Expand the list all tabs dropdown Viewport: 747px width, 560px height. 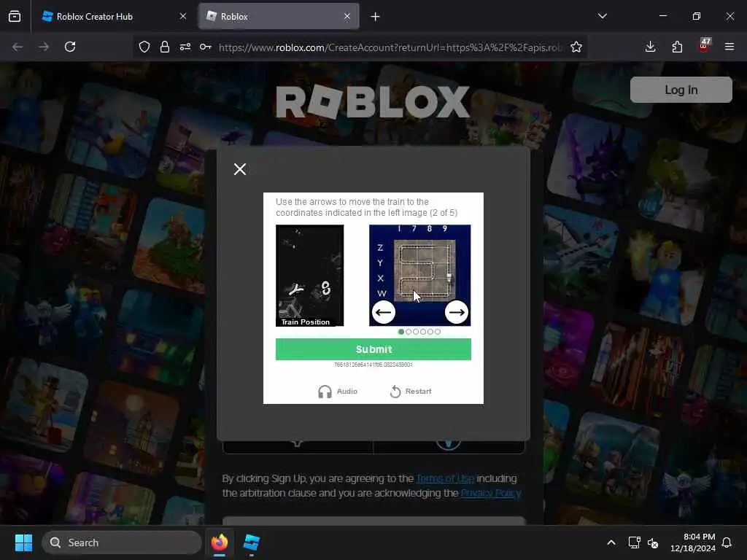pos(602,16)
